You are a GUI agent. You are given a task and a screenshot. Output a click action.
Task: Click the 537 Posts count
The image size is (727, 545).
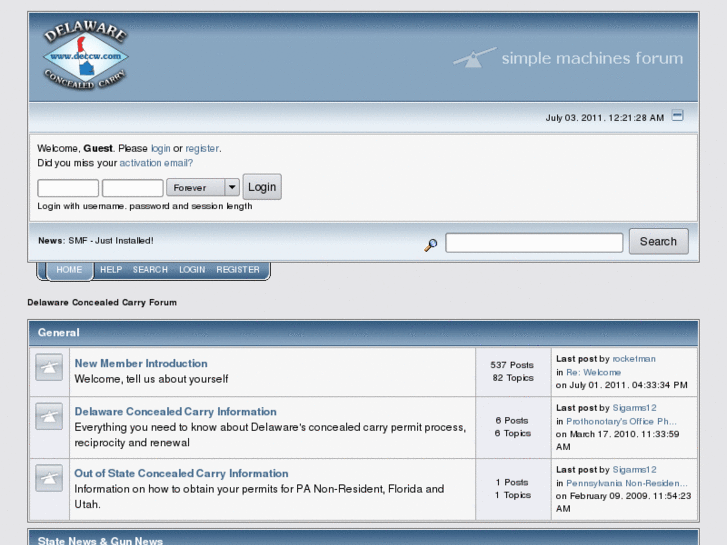[512, 365]
